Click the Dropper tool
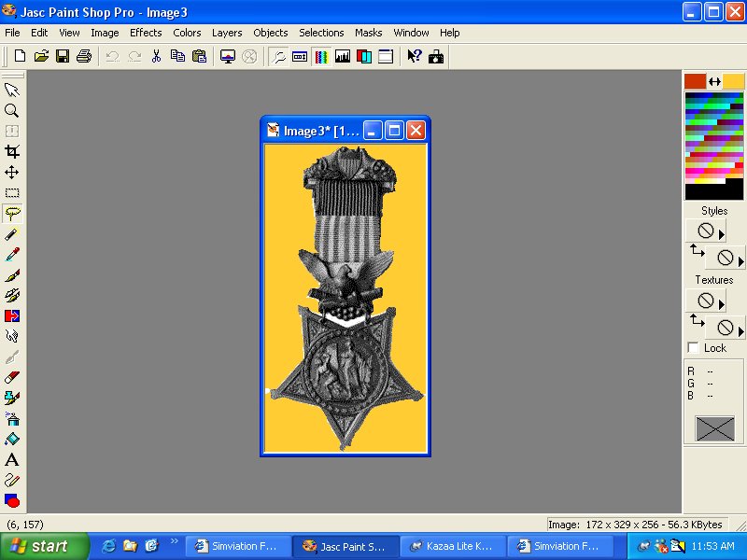The width and height of the screenshot is (747, 560). pos(12,255)
